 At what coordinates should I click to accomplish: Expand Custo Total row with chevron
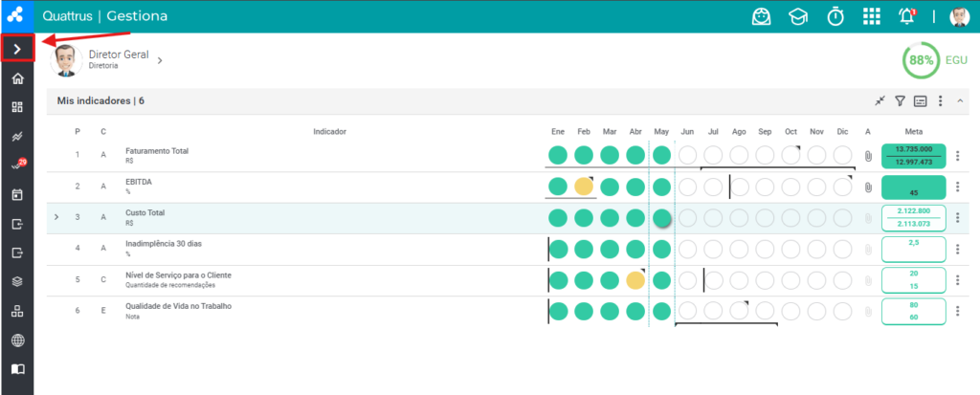[56, 217]
